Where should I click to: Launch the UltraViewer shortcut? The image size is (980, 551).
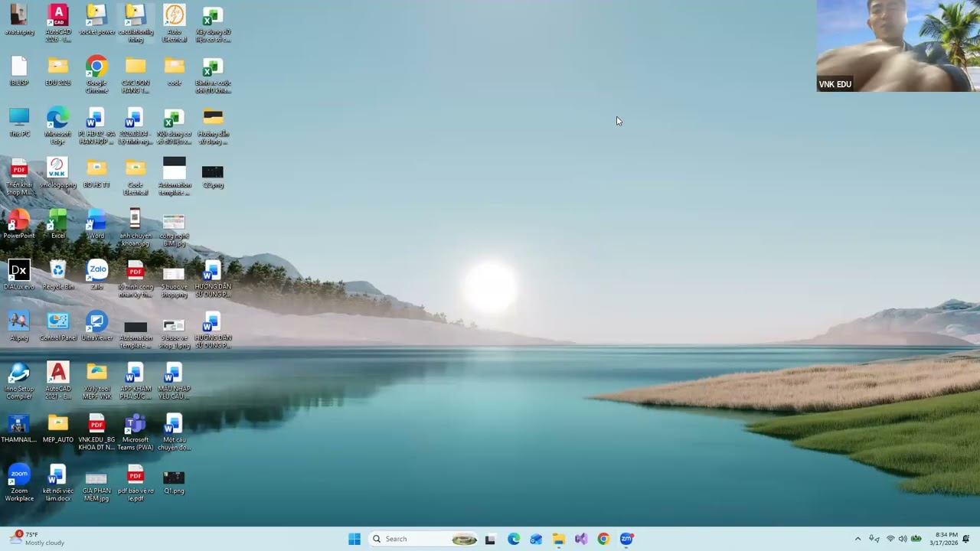[x=96, y=327]
